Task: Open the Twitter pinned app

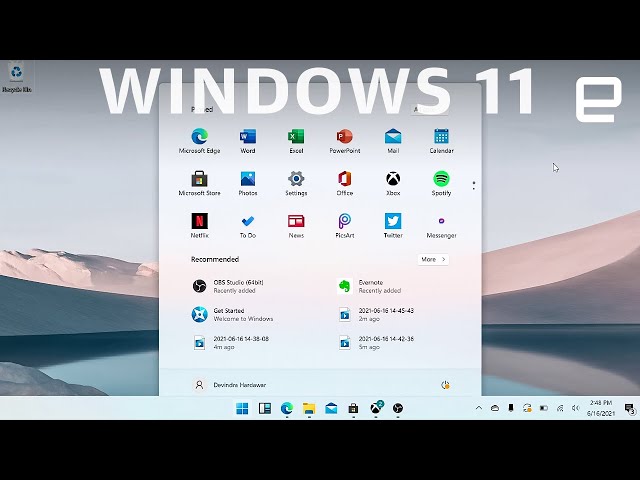Action: [393, 226]
